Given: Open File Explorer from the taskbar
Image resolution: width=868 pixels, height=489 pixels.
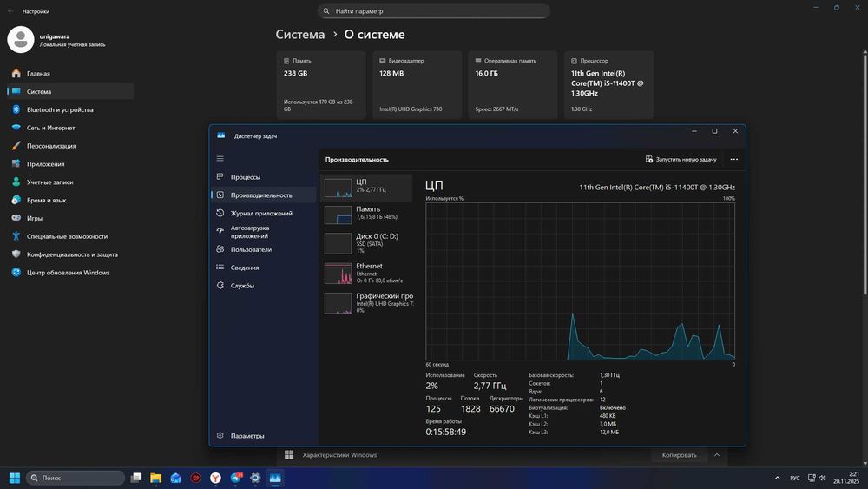Looking at the screenshot, I should (156, 478).
